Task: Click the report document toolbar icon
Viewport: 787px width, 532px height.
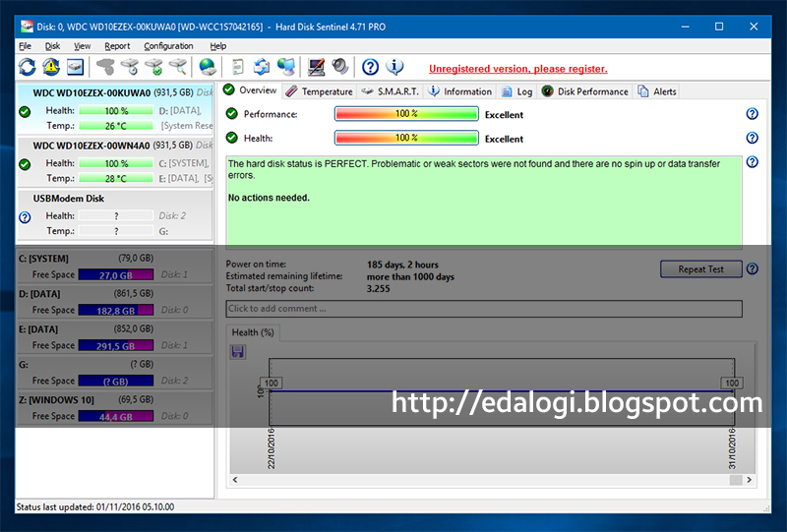Action: pyautogui.click(x=237, y=67)
